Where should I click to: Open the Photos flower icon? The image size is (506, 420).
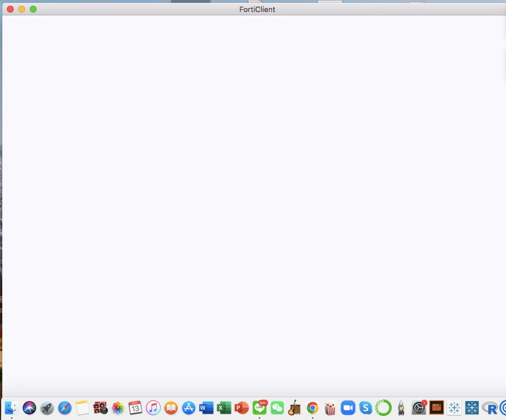(x=118, y=408)
